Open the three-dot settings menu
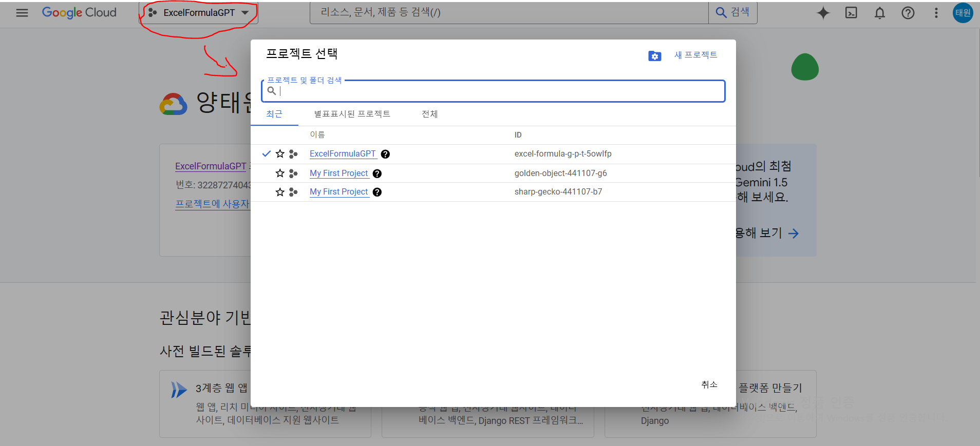The height and width of the screenshot is (446, 980). (x=936, y=13)
